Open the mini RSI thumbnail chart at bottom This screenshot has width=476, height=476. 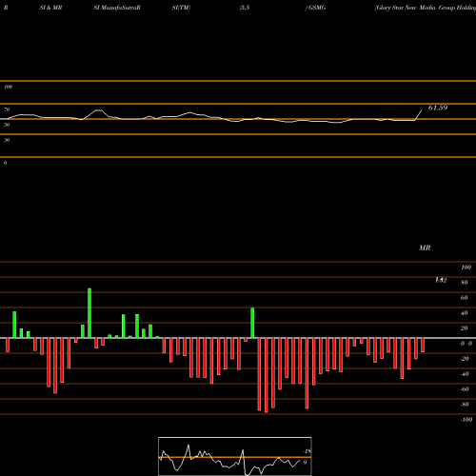click(235, 456)
